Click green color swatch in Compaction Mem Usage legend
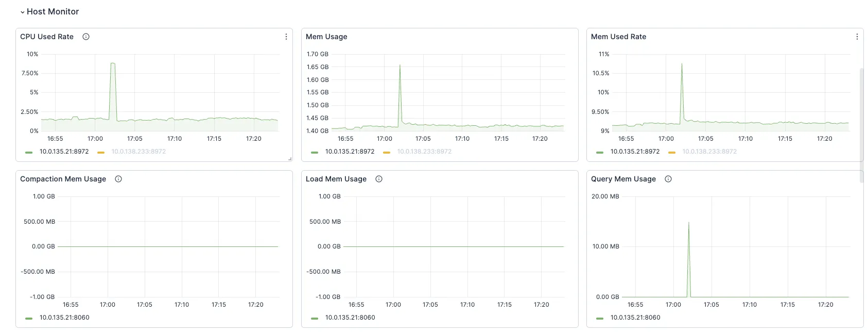The image size is (868, 332). click(29, 318)
